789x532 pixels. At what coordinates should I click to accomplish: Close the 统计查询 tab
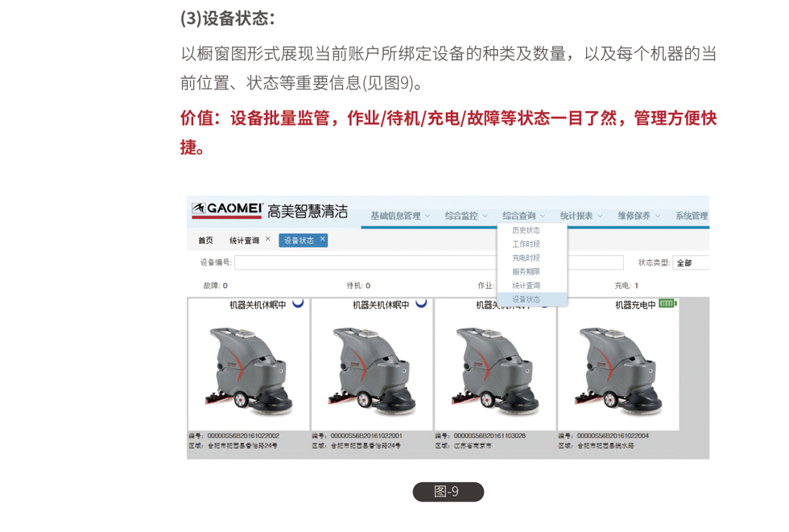(268, 239)
